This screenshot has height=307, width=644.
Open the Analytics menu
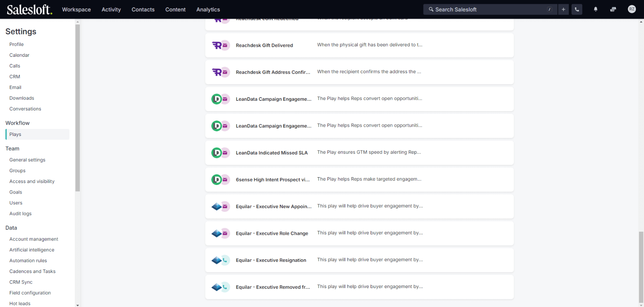point(208,9)
